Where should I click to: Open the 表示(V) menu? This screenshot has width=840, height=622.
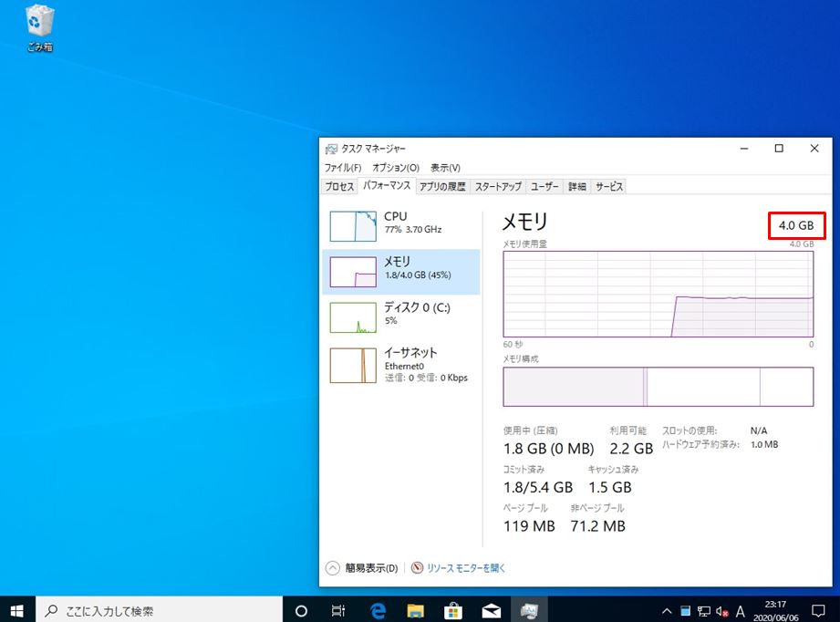(445, 168)
